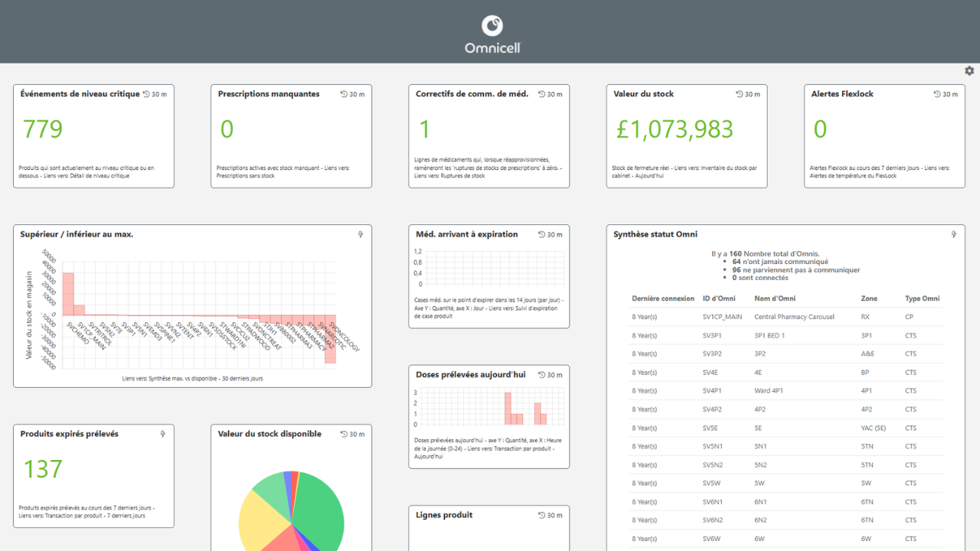The width and height of the screenshot is (980, 551).
Task: Click refresh timer on Méd. arrivant à expiration card
Action: [550, 235]
